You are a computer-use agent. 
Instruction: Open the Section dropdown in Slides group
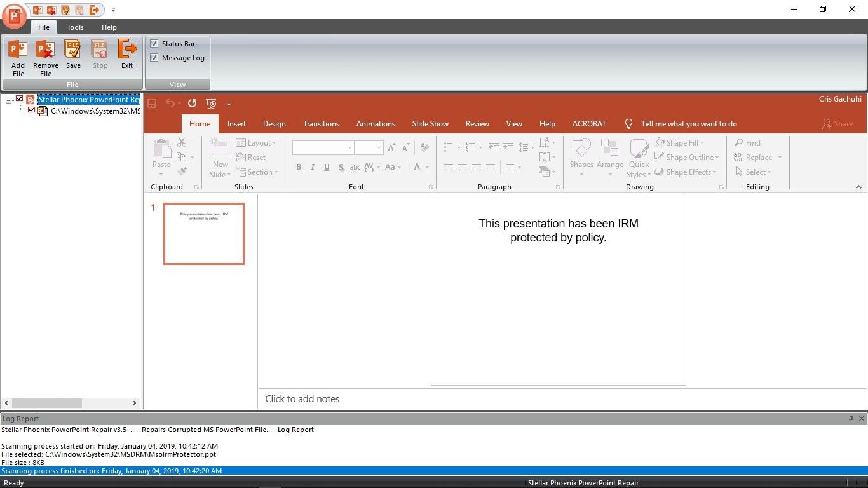[257, 172]
